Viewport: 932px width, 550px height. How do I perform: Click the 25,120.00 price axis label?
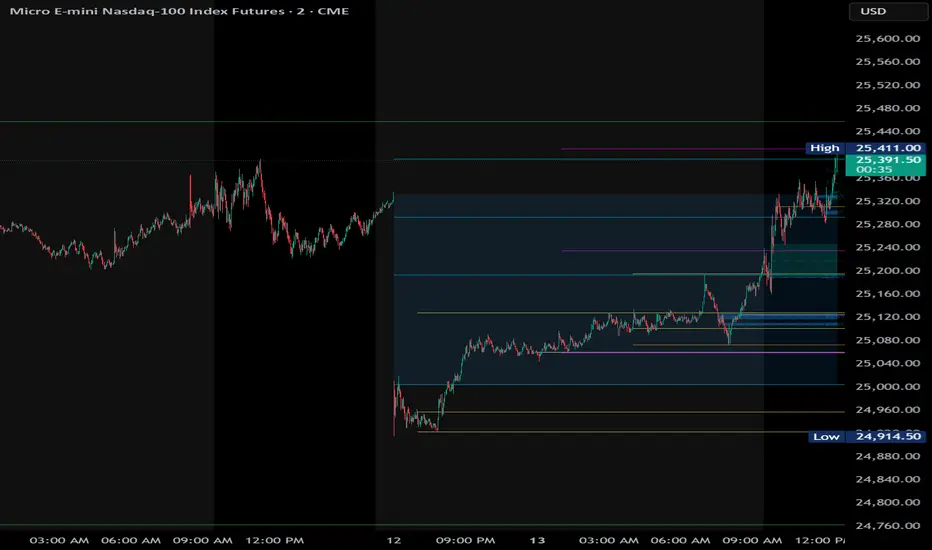[x=887, y=317]
